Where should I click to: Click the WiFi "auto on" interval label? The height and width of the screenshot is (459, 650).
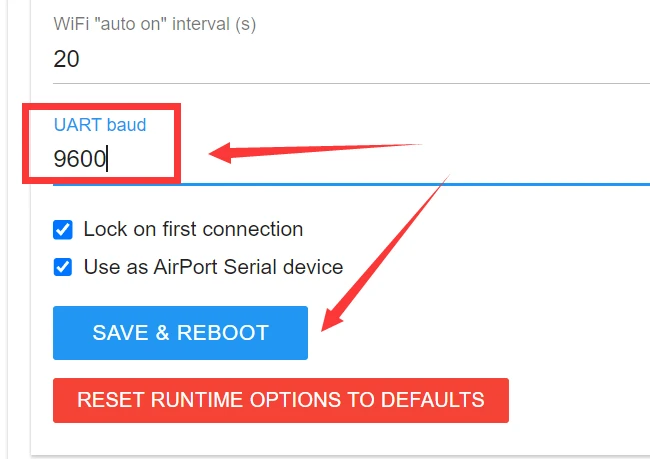click(155, 24)
